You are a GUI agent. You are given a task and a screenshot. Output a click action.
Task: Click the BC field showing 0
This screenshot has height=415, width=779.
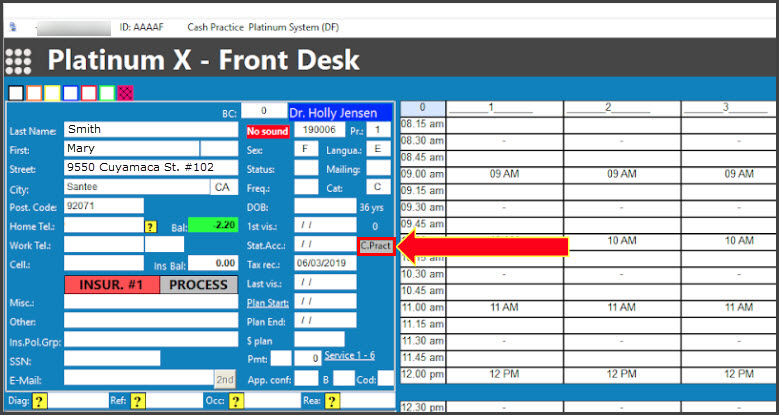[x=264, y=110]
